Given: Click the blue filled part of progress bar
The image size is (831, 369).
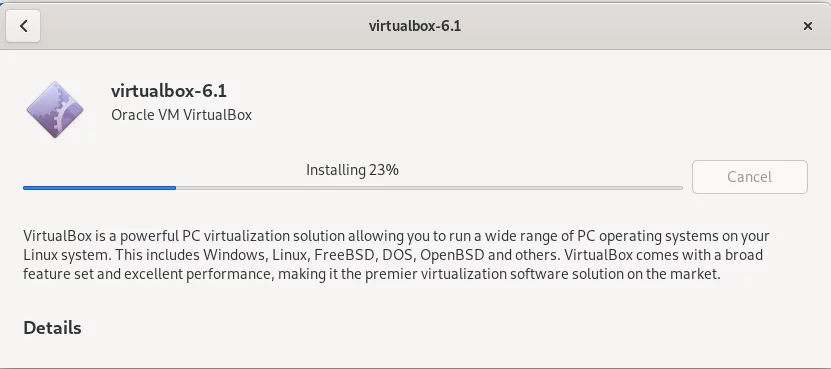Looking at the screenshot, I should [x=99, y=188].
